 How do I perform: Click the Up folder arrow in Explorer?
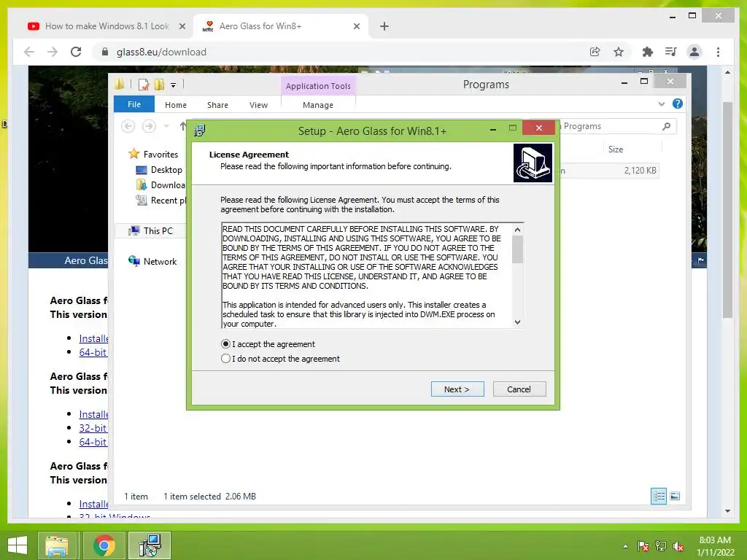pos(182,125)
